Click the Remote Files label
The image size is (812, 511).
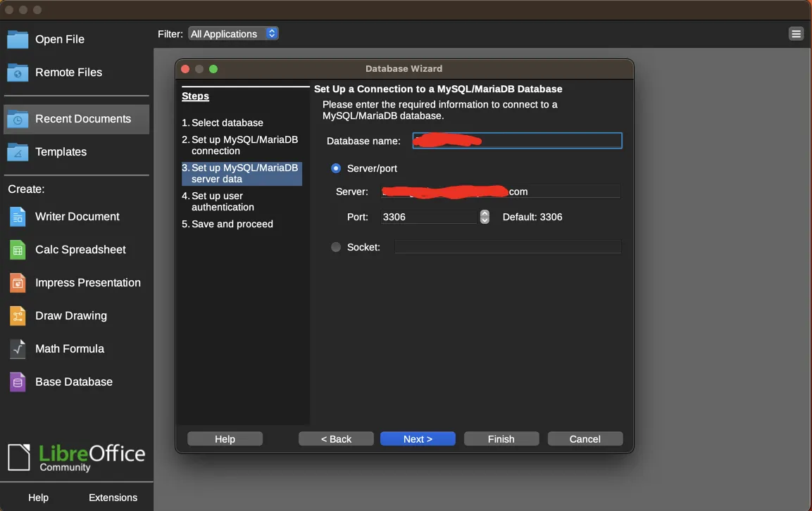tap(69, 72)
